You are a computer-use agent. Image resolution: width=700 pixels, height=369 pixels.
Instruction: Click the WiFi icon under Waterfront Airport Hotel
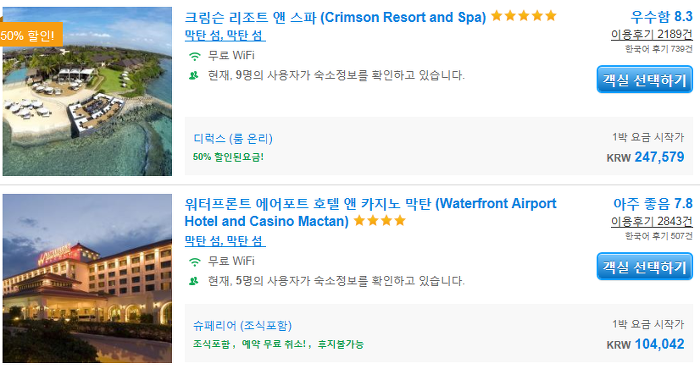coord(194,262)
